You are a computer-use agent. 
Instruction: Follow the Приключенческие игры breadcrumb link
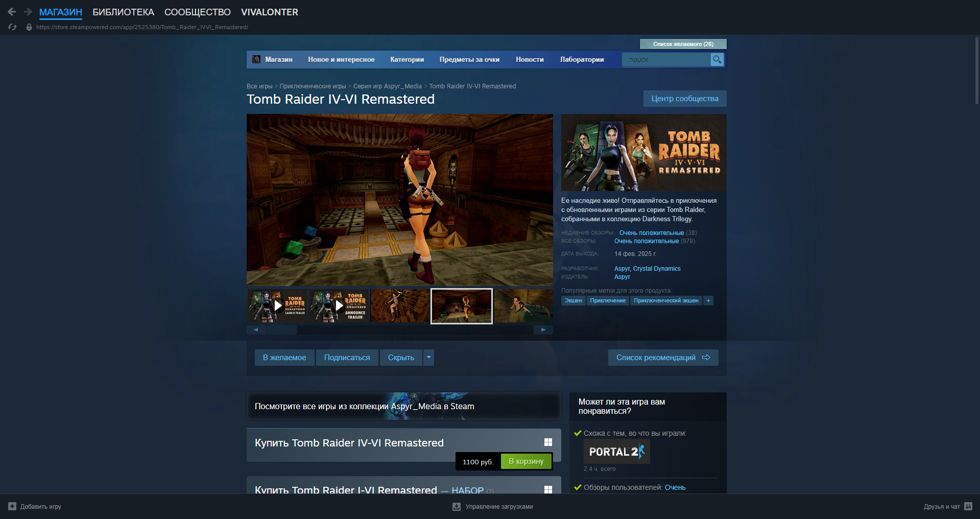click(x=313, y=86)
